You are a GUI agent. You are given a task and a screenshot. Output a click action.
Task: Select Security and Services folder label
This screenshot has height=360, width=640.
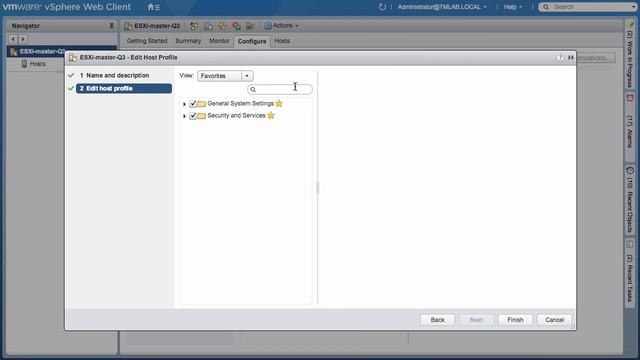click(x=236, y=116)
